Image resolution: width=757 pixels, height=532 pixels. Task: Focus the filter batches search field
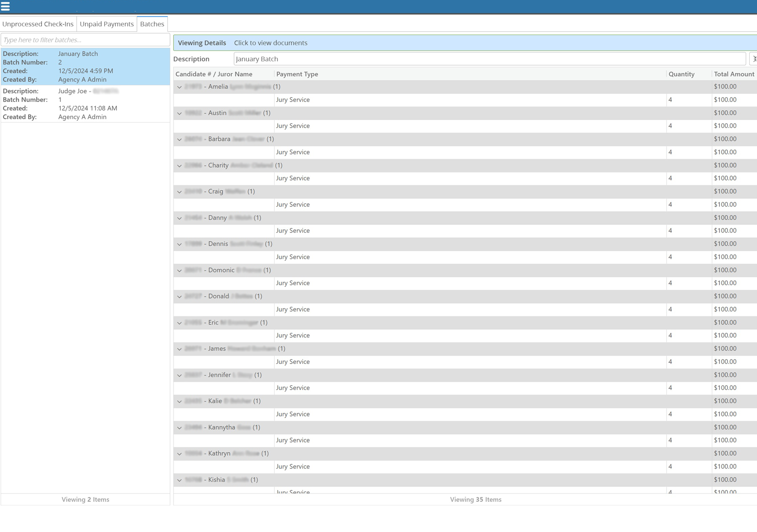click(x=85, y=40)
